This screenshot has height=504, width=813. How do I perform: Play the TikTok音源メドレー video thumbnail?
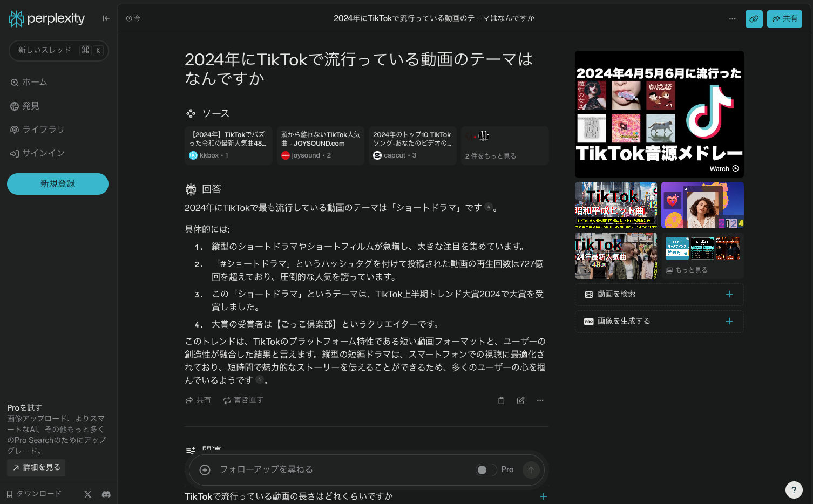coord(659,114)
